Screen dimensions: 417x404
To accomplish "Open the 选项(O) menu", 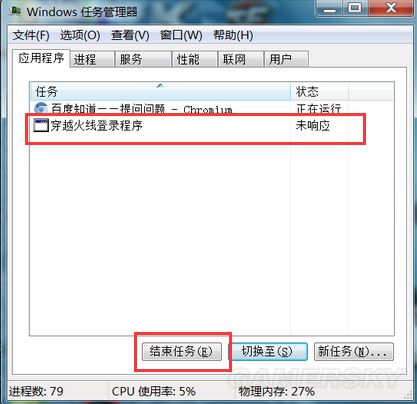I will 80,35.
